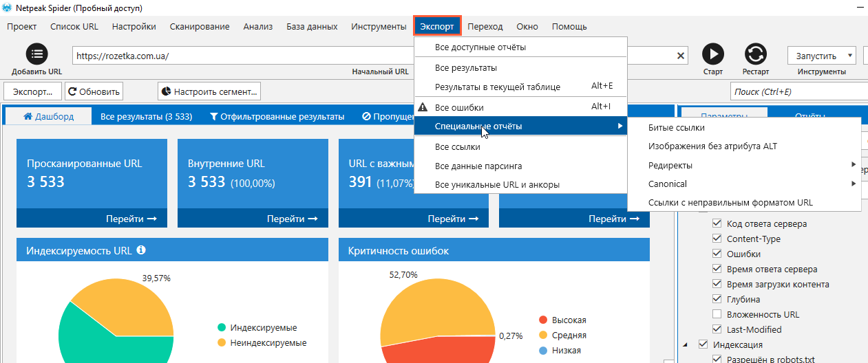Image resolution: width=868 pixels, height=363 pixels.
Task: Click the Поиск (Ctrl+E) search field
Action: coord(798,92)
